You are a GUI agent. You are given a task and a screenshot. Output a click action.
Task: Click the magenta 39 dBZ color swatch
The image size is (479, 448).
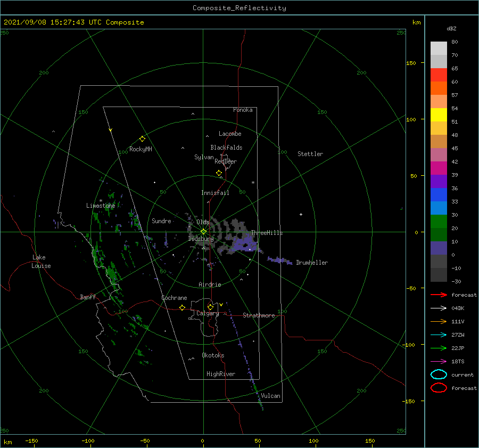pyautogui.click(x=439, y=168)
